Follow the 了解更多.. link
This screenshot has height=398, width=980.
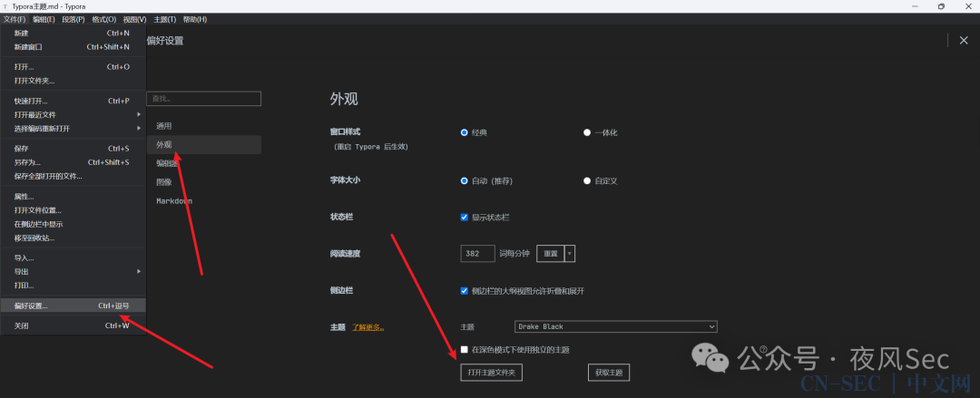[368, 326]
